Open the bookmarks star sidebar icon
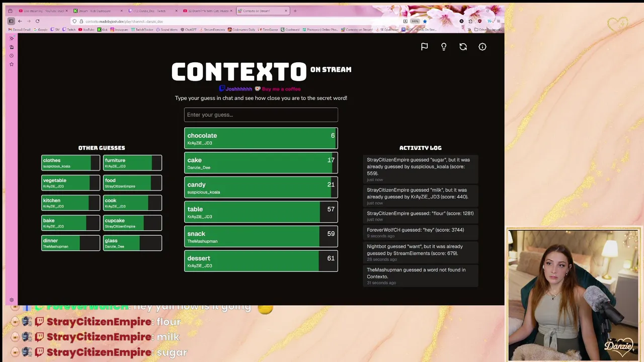 [12, 64]
